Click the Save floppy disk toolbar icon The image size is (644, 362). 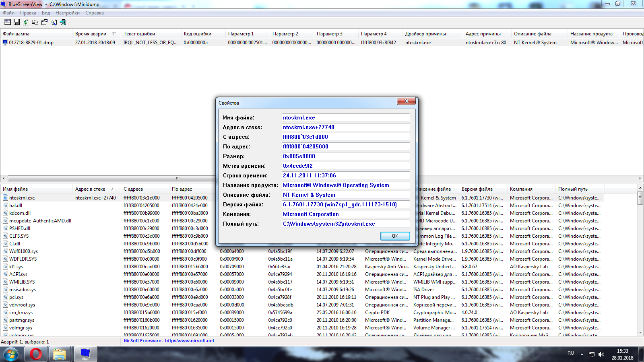(x=17, y=22)
